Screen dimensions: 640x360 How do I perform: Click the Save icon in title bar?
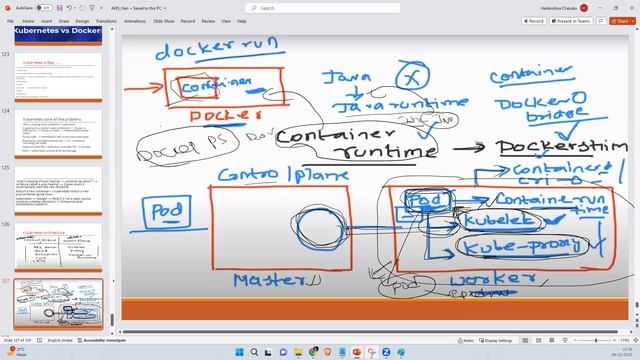pos(60,8)
